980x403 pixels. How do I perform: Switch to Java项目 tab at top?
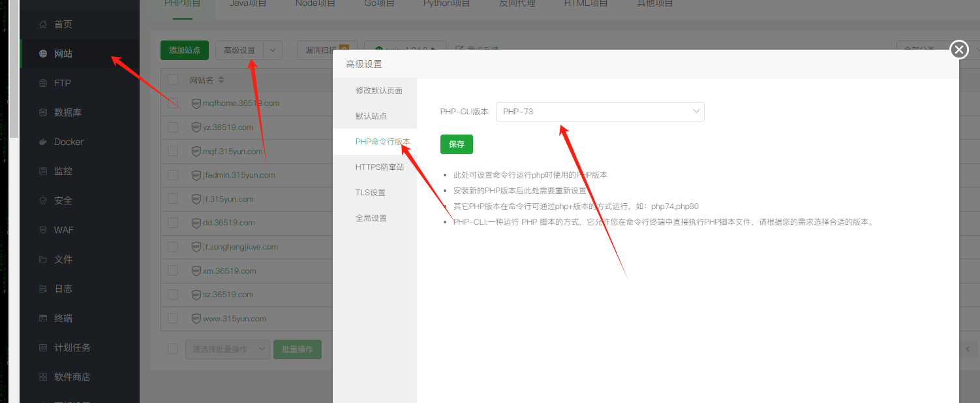pyautogui.click(x=248, y=3)
